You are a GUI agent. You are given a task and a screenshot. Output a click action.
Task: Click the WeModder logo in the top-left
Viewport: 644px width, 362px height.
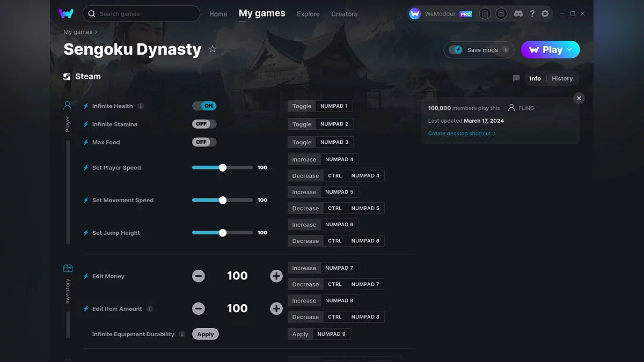tap(66, 13)
